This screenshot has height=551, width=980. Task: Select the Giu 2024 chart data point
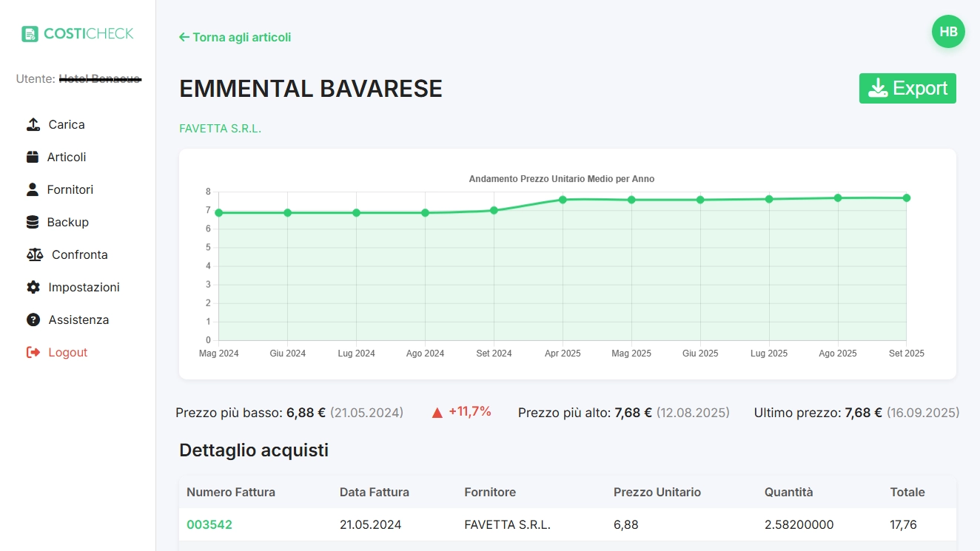[x=288, y=213]
